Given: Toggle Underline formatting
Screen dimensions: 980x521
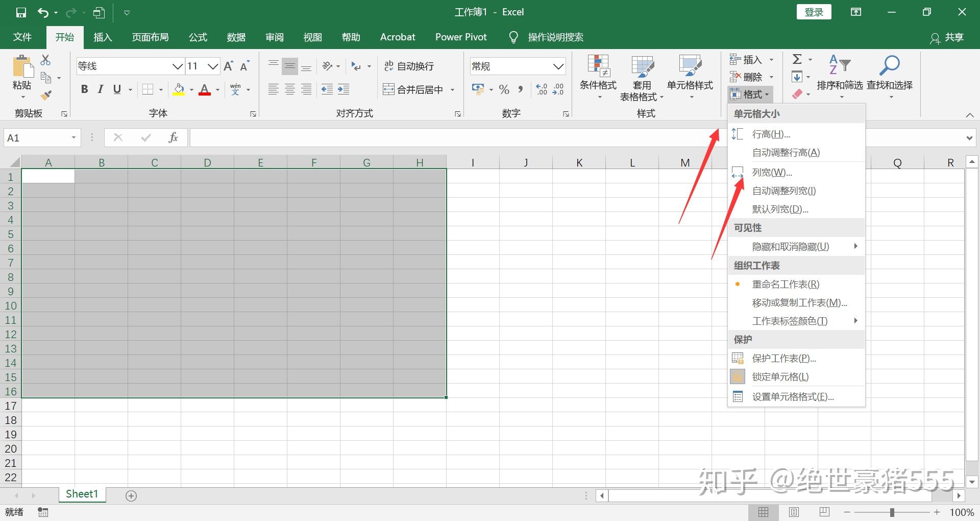Looking at the screenshot, I should pyautogui.click(x=117, y=89).
